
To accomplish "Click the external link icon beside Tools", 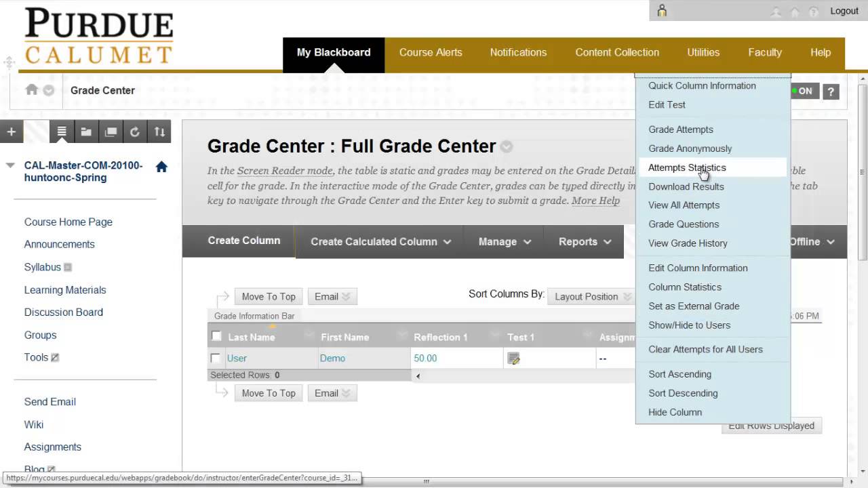I will tap(55, 358).
